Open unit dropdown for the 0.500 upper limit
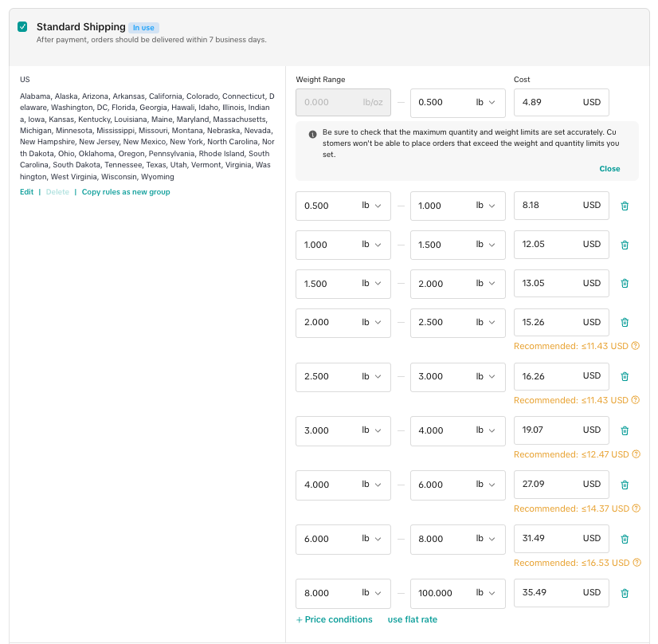This screenshot has width=658, height=644. pyautogui.click(x=485, y=103)
